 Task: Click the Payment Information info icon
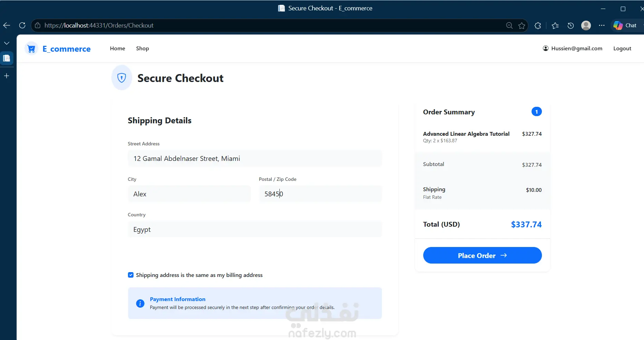pyautogui.click(x=140, y=303)
